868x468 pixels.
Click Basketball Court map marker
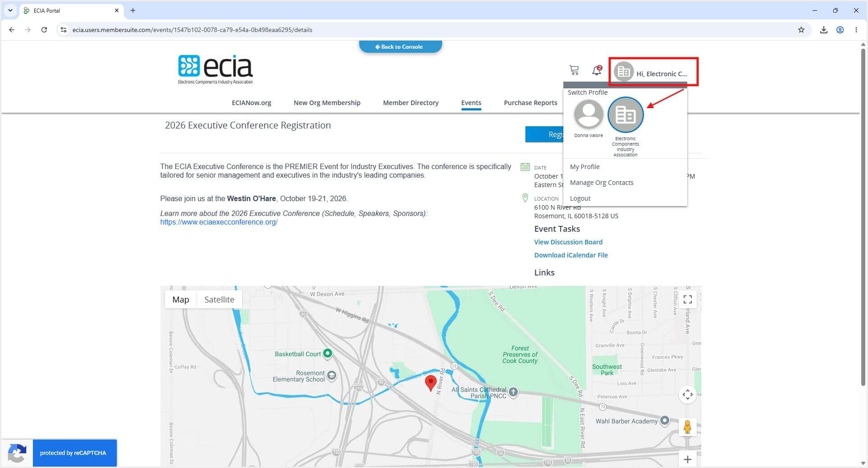(x=328, y=353)
